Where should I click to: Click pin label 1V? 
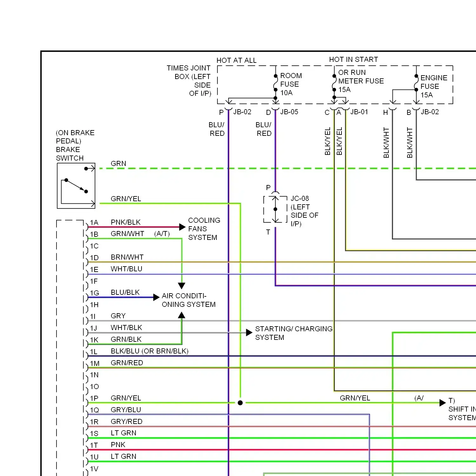(x=94, y=469)
